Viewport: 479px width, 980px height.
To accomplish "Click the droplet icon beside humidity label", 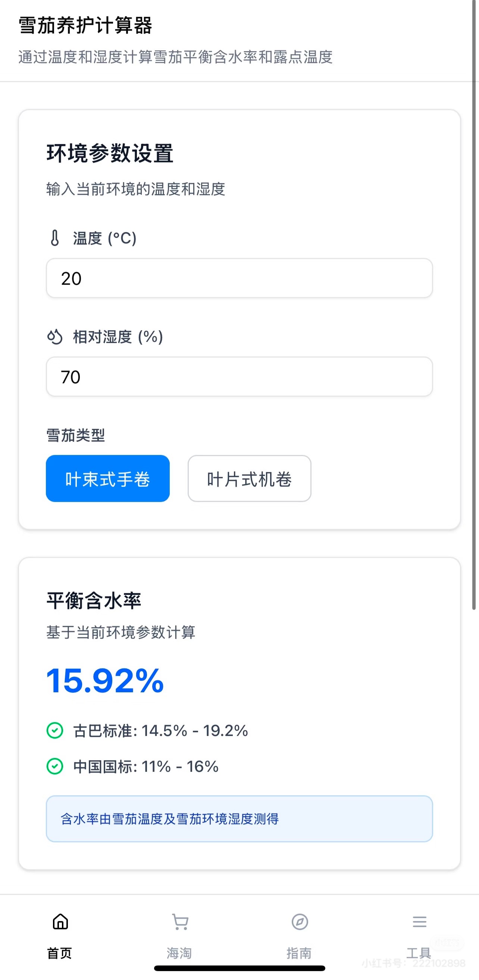I will point(55,337).
